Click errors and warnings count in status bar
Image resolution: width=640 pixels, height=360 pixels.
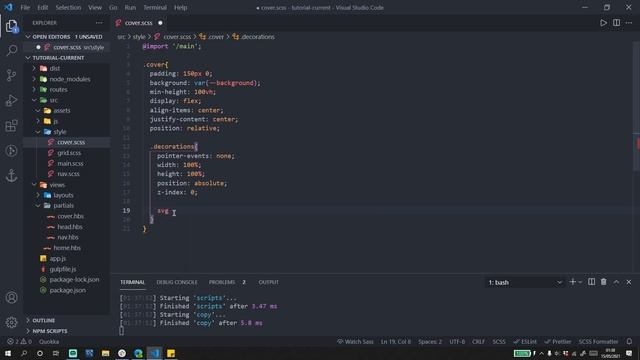tap(19, 342)
